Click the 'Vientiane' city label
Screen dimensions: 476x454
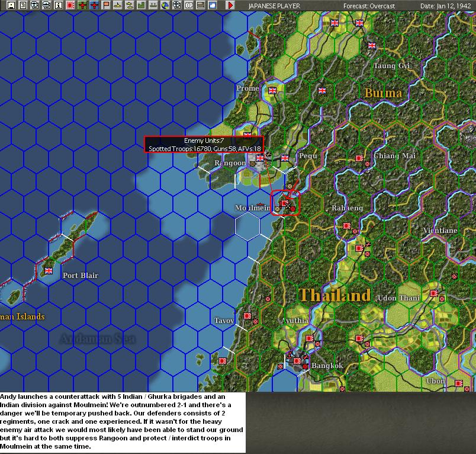[440, 231]
